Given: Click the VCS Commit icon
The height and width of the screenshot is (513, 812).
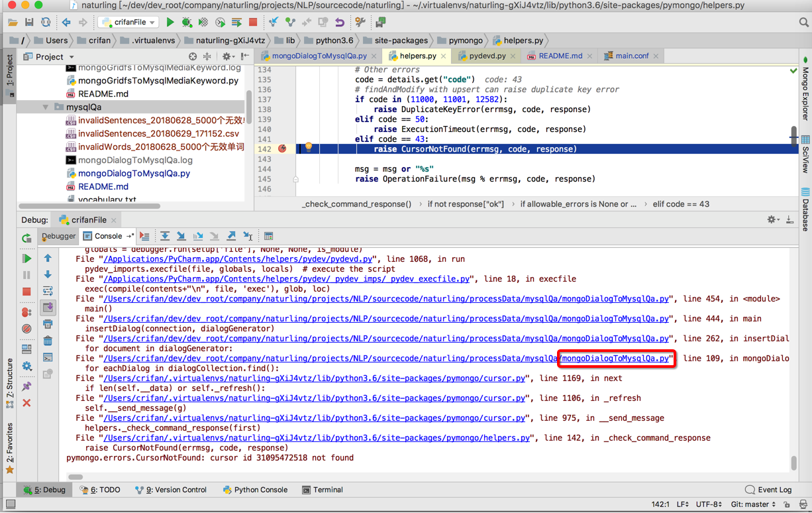Looking at the screenshot, I should 290,22.
